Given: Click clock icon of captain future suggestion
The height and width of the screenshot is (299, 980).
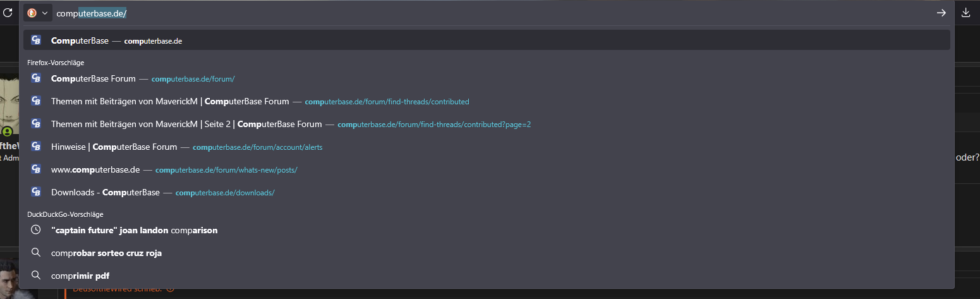Looking at the screenshot, I should click(36, 230).
